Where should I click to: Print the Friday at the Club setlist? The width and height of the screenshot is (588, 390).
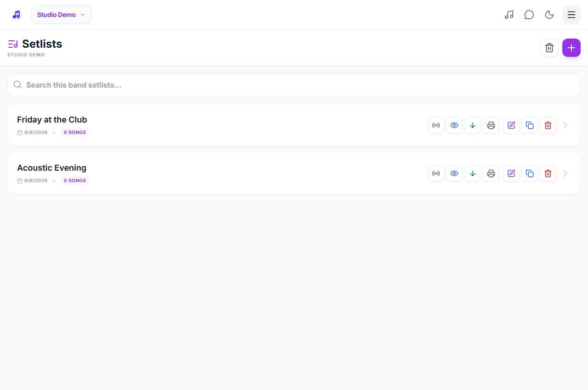491,125
